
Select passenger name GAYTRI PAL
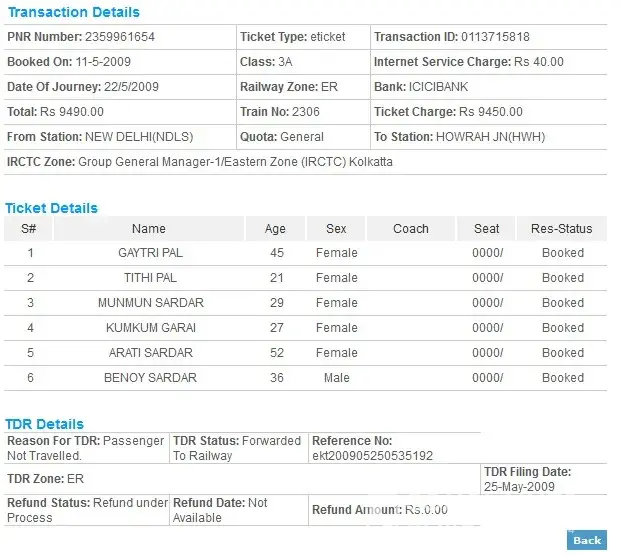click(149, 253)
